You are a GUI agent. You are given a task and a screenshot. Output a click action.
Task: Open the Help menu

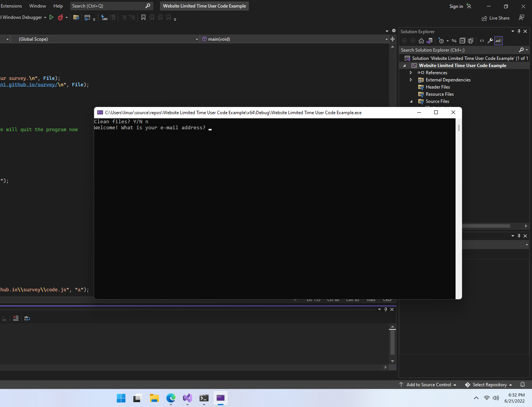[58, 6]
